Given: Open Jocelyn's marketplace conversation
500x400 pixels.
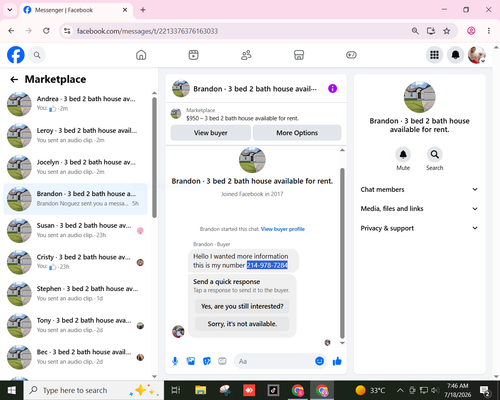Looking at the screenshot, I should [x=75, y=167].
